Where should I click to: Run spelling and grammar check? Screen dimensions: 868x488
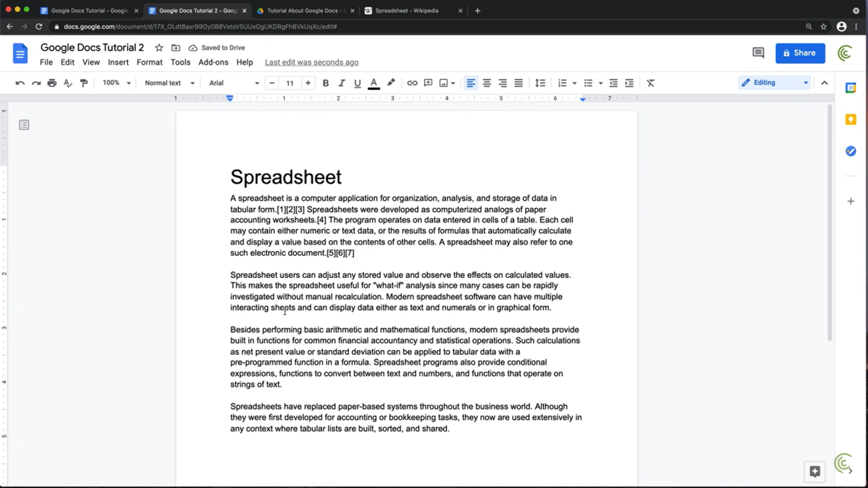pyautogui.click(x=69, y=83)
